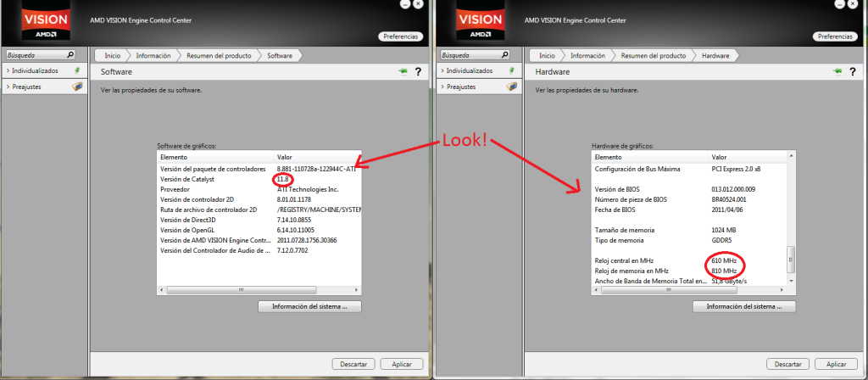The height and width of the screenshot is (380, 868).
Task: Expand Preajustes in right window sidebar
Action: (442, 87)
